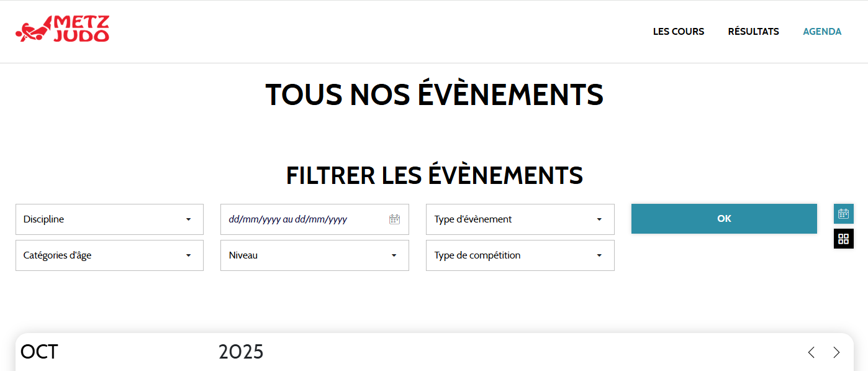
Task: Click the OCT month label
Action: [x=39, y=352]
